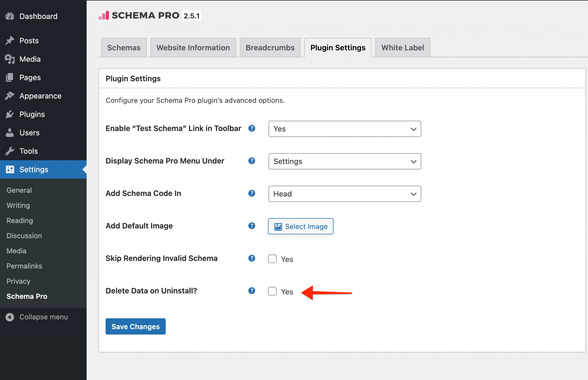Open the Media library icon
Viewport: 588px width, 380px height.
pos(9,59)
